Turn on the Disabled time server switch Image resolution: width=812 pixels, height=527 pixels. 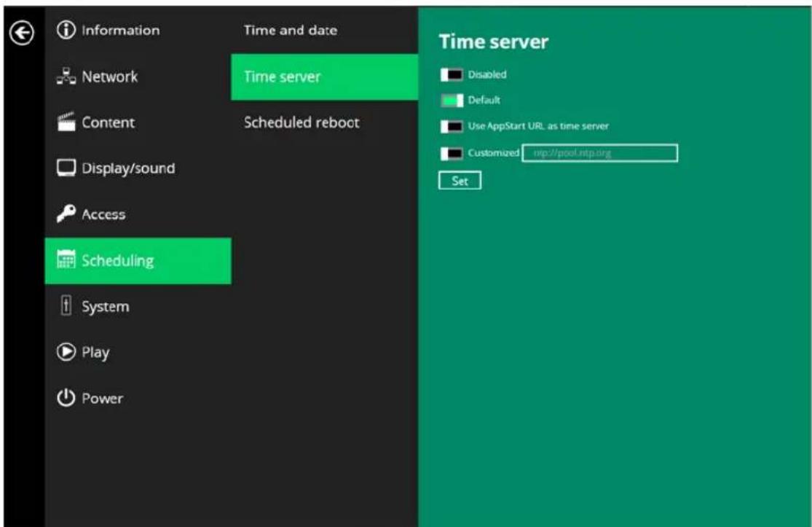(x=451, y=74)
